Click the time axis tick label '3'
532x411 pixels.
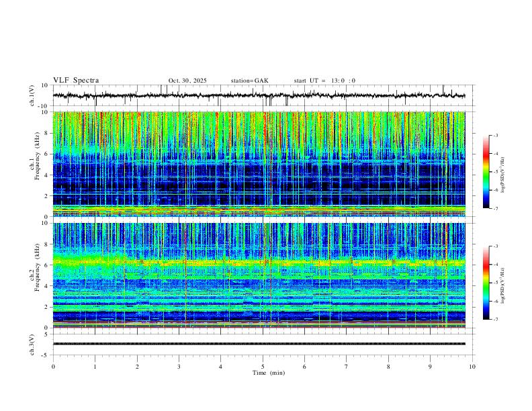[x=179, y=367]
